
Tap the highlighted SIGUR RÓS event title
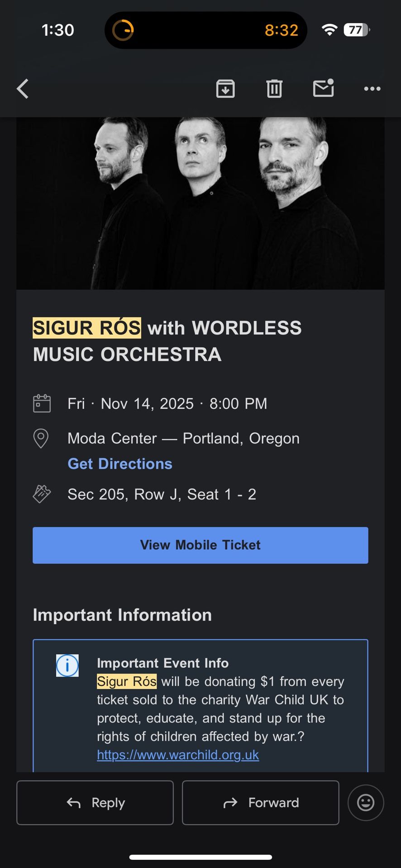87,328
